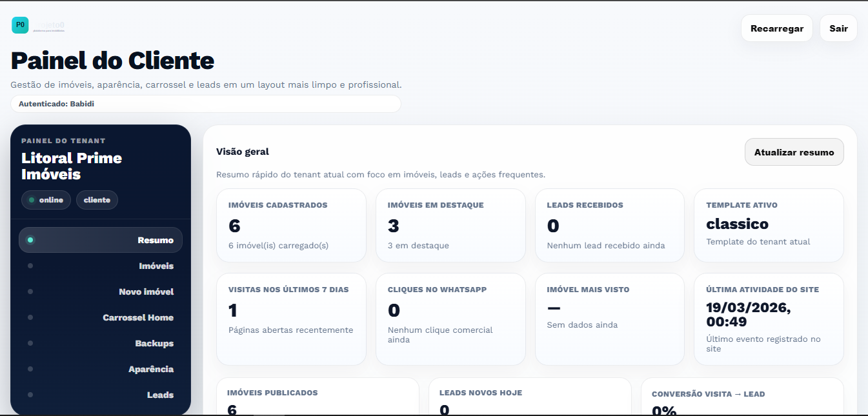This screenshot has height=416, width=868.
Task: Click the dot indicator next to Aparência
Action: point(30,369)
